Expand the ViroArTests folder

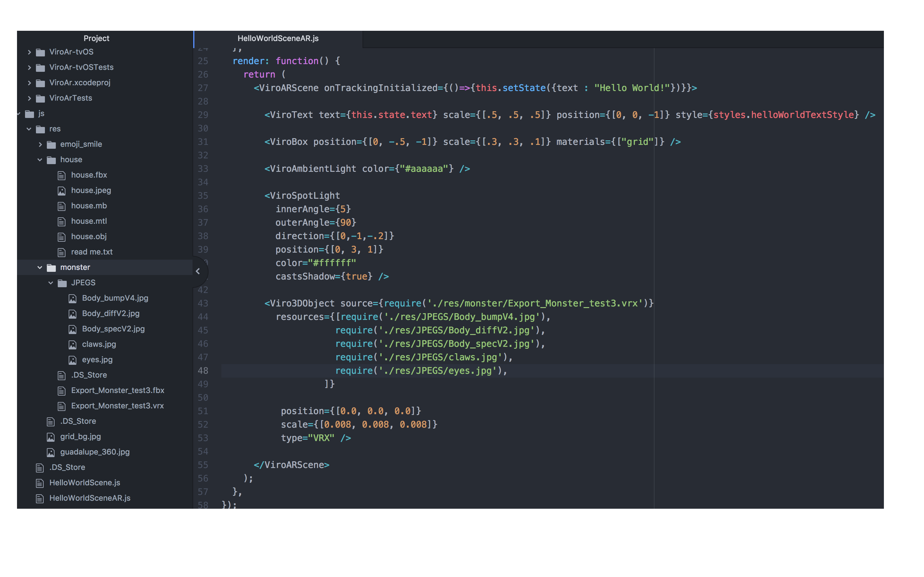(x=30, y=98)
